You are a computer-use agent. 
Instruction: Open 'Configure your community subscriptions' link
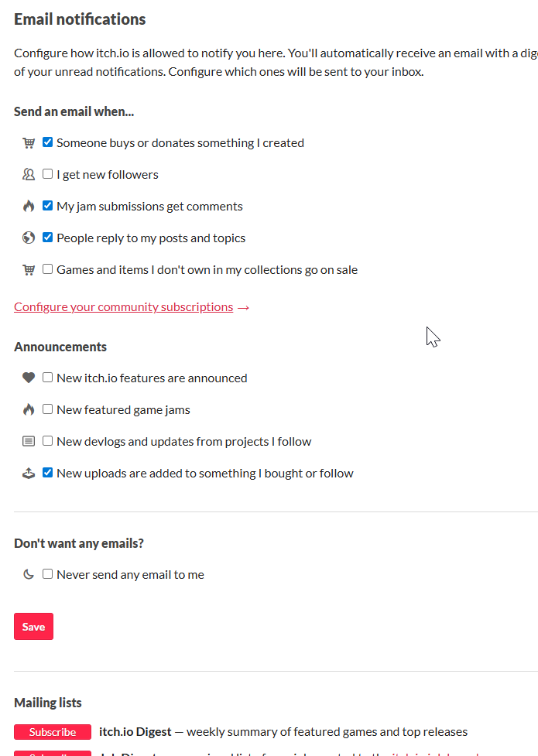(124, 307)
